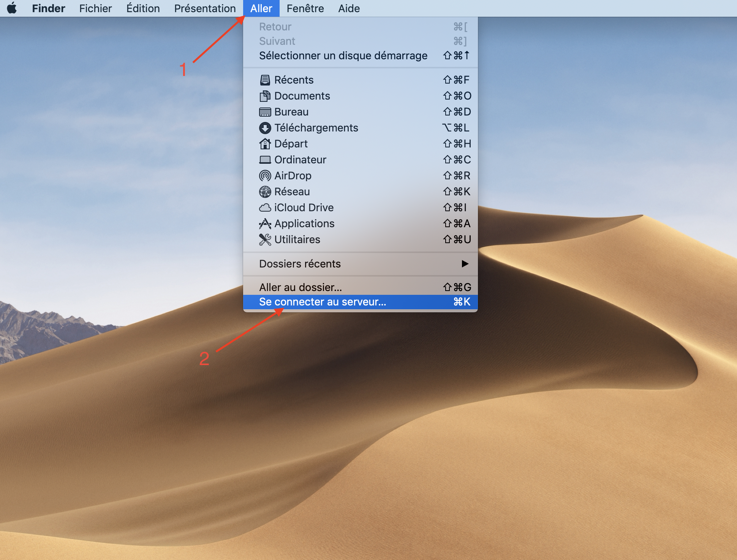This screenshot has height=560, width=737.
Task: Select the Applications menu entry
Action: [360, 223]
